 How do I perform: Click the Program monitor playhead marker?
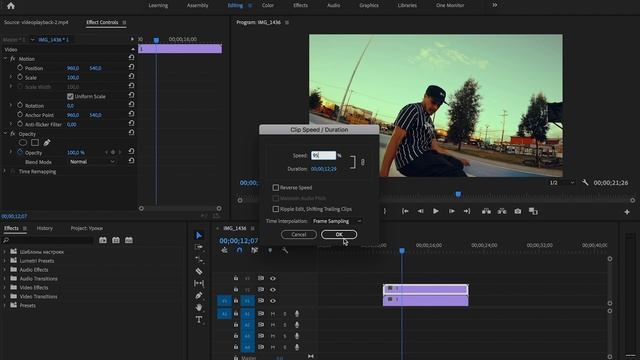(458, 194)
